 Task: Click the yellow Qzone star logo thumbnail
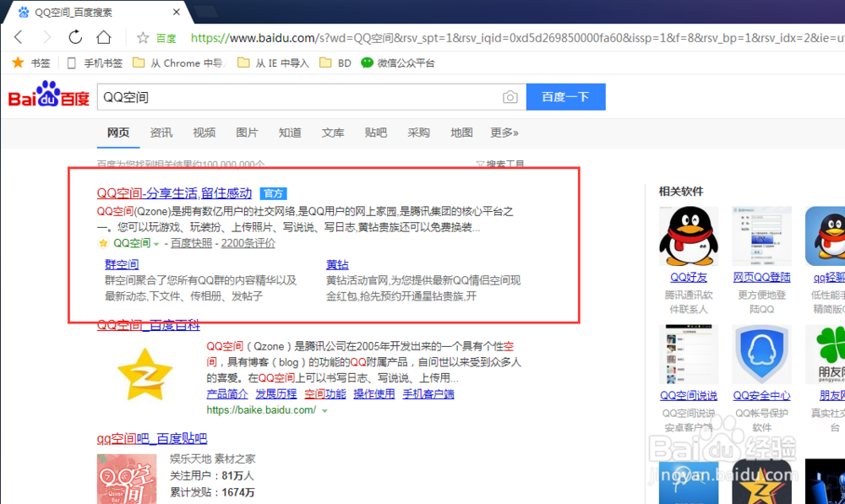(144, 374)
